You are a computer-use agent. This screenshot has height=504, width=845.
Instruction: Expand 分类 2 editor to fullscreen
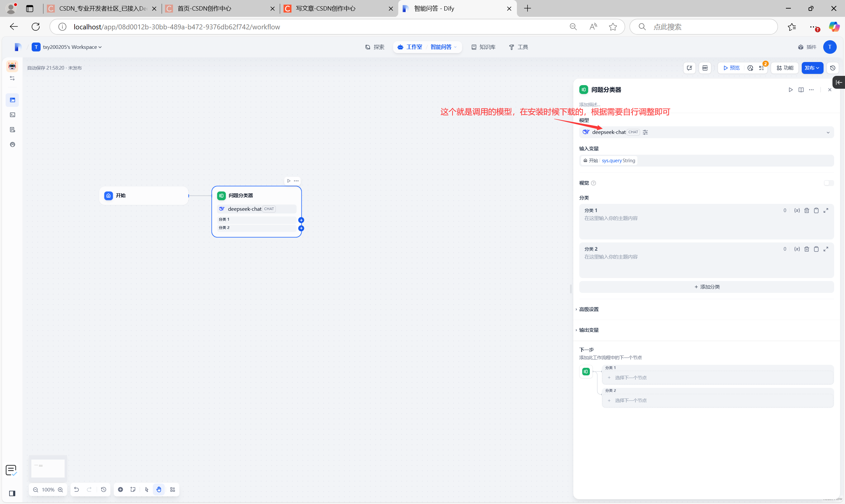click(x=826, y=249)
